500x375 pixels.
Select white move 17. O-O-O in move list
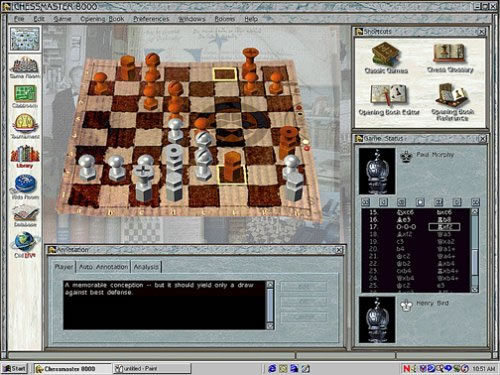406,227
